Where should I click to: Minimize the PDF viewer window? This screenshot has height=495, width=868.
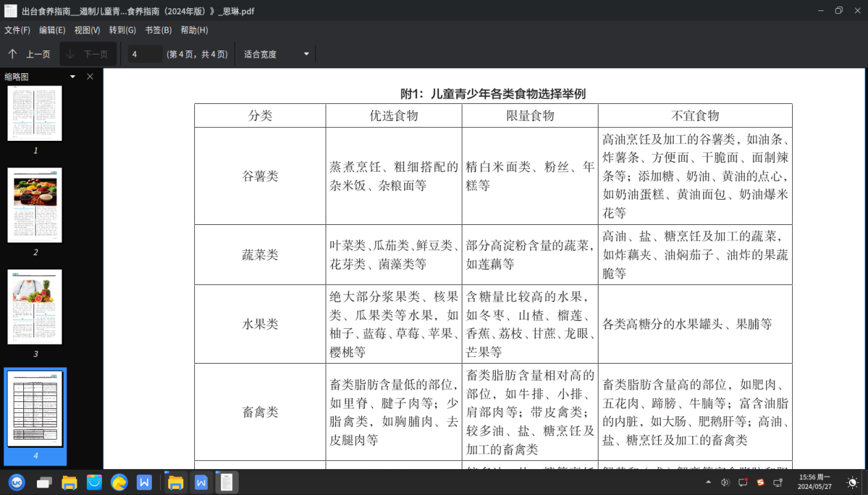coord(821,10)
